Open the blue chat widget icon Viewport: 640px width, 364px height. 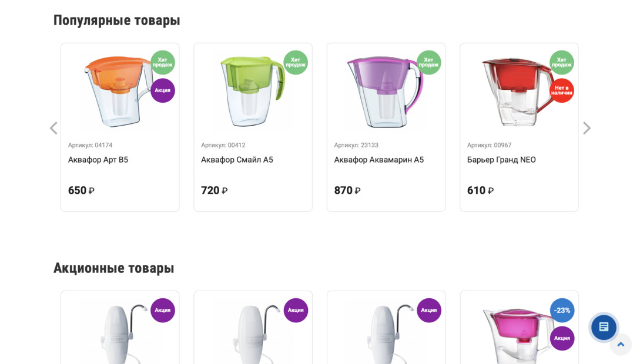(604, 327)
